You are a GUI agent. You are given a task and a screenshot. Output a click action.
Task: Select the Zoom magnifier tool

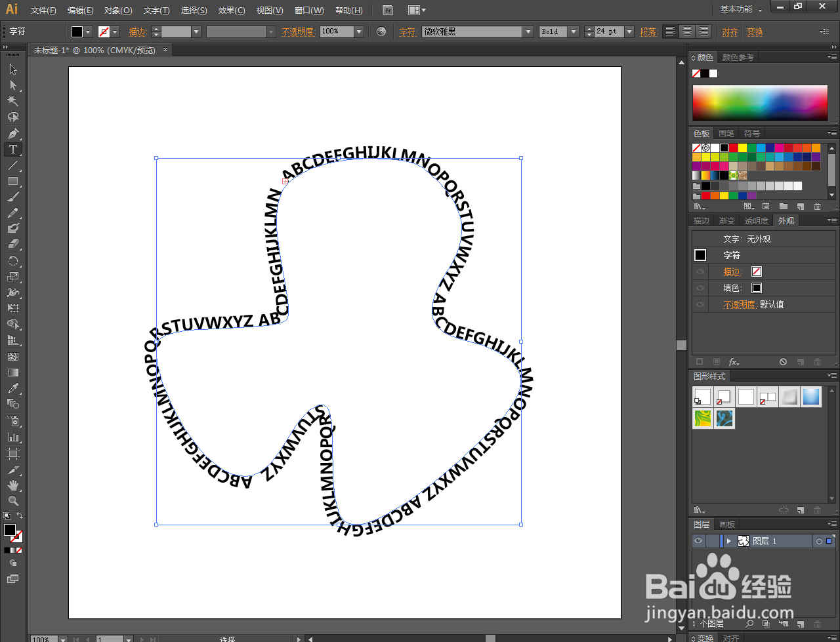click(x=13, y=501)
